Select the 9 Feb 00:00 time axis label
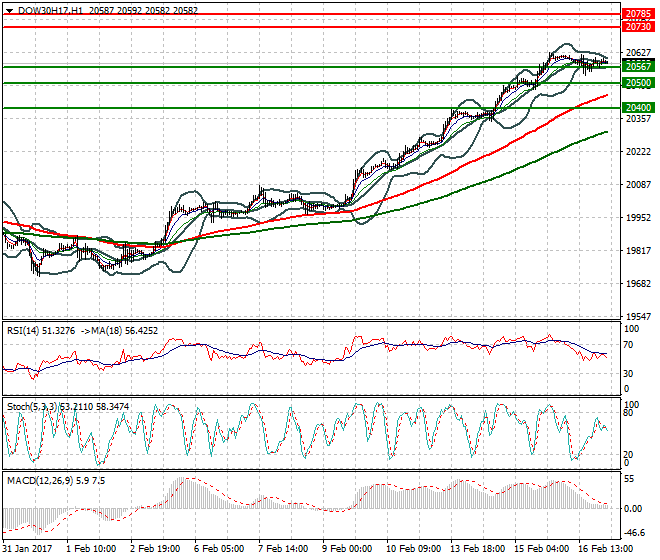The width and height of the screenshot is (660, 560). click(347, 549)
